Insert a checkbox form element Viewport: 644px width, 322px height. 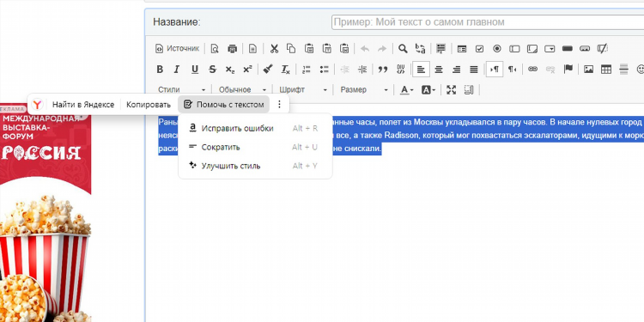[x=479, y=48]
